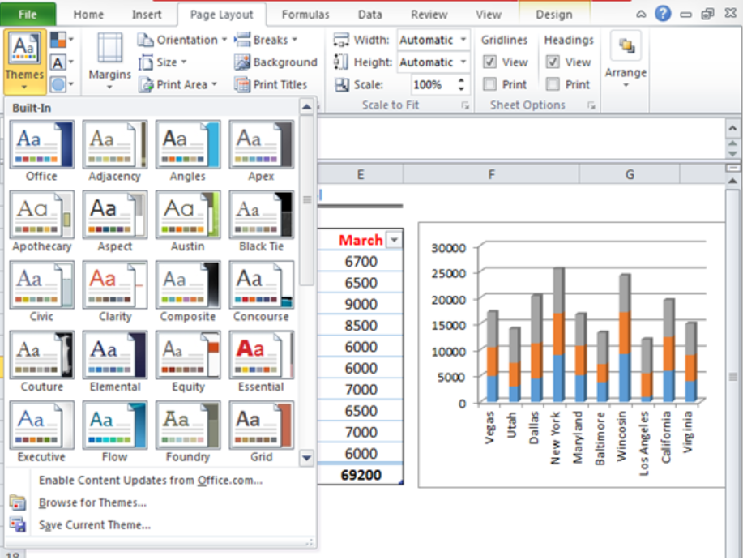This screenshot has width=743, height=560.
Task: Switch to the Home tab
Action: coord(88,15)
